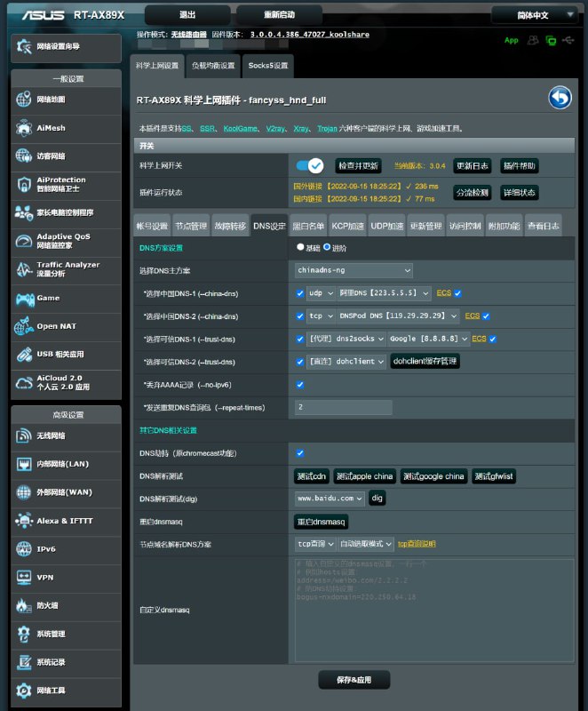This screenshot has width=588, height=711.
Task: Open Google 8.8.8.8 dropdown
Action: (428, 339)
